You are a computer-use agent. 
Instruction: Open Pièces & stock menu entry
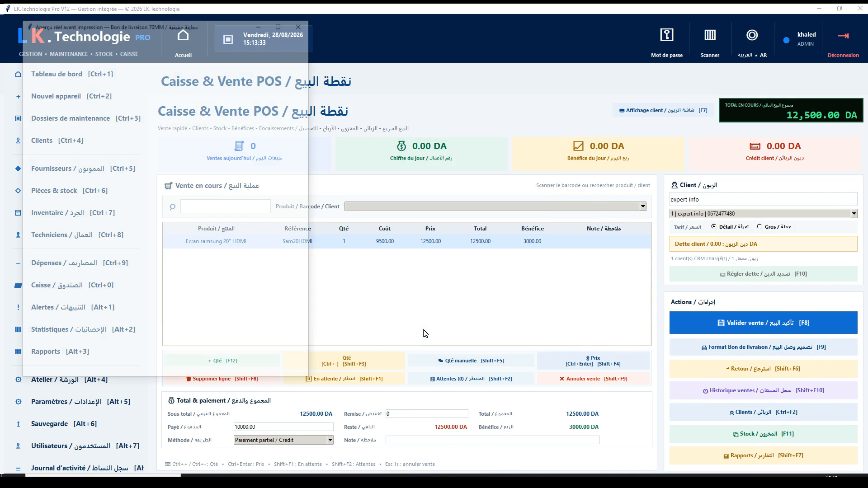click(x=69, y=191)
